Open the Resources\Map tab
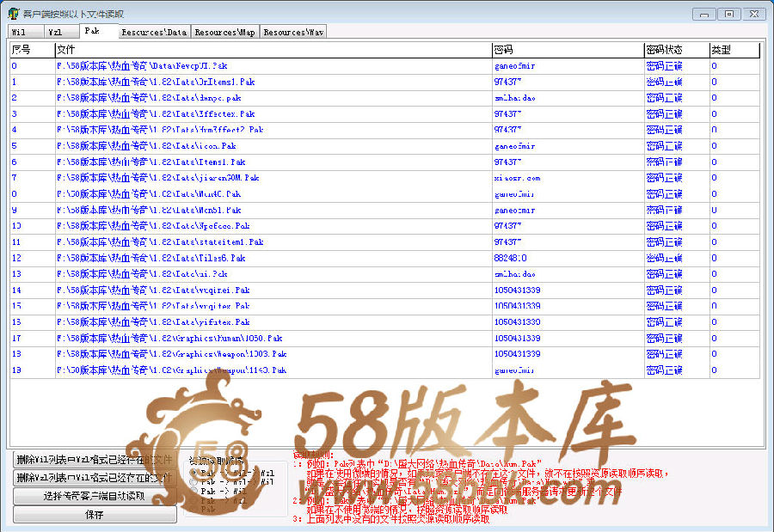This screenshot has height=532, width=774. tap(224, 32)
